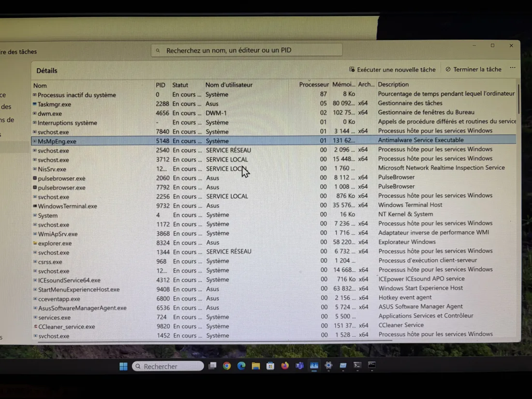Select the services.exe process
532x399 pixels.
[273, 317]
